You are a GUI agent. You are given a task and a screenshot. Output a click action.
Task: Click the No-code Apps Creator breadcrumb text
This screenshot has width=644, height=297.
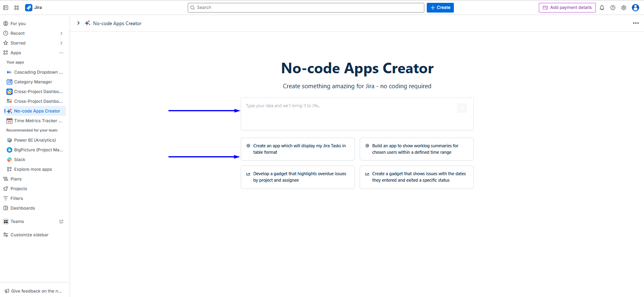pos(117,23)
